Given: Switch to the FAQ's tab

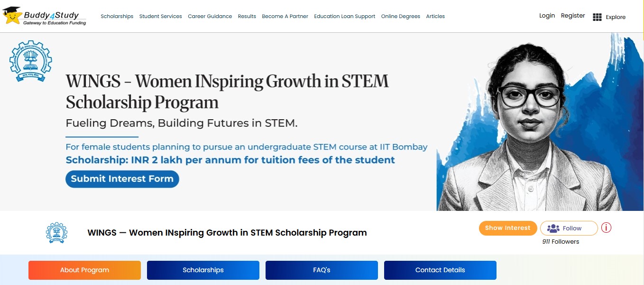Looking at the screenshot, I should tap(322, 270).
